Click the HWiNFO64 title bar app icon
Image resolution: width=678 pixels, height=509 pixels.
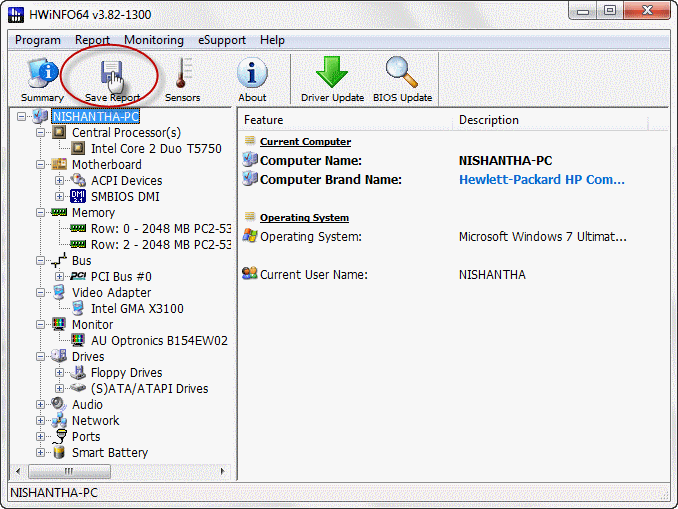coord(16,14)
